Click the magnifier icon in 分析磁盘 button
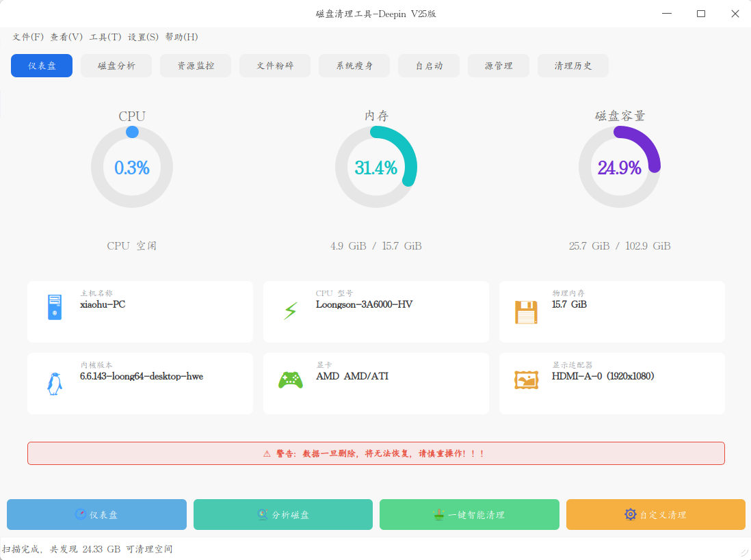 pyautogui.click(x=263, y=514)
